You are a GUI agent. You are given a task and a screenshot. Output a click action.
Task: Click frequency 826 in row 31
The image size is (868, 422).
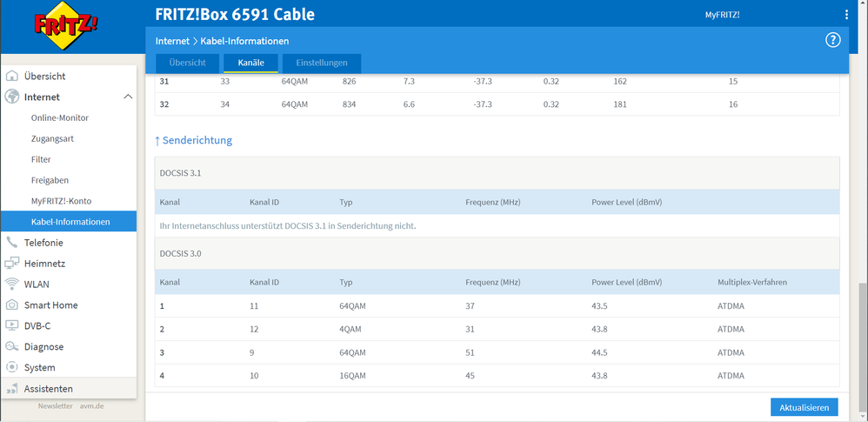coord(349,82)
